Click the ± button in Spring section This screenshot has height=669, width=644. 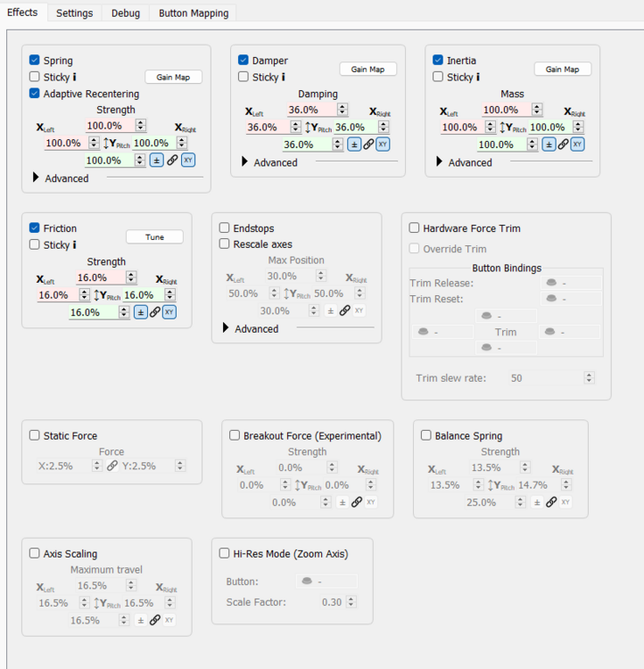click(156, 161)
